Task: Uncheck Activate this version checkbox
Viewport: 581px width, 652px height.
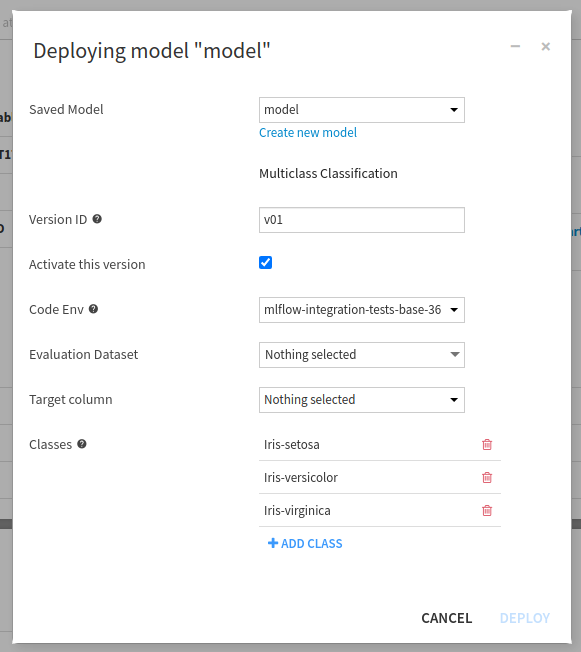Action: click(x=265, y=263)
